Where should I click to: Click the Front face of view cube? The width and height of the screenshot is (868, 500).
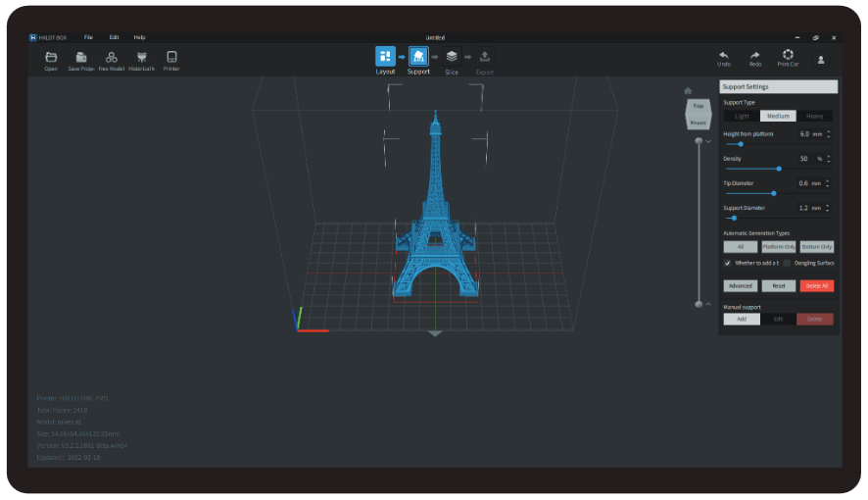(x=699, y=123)
